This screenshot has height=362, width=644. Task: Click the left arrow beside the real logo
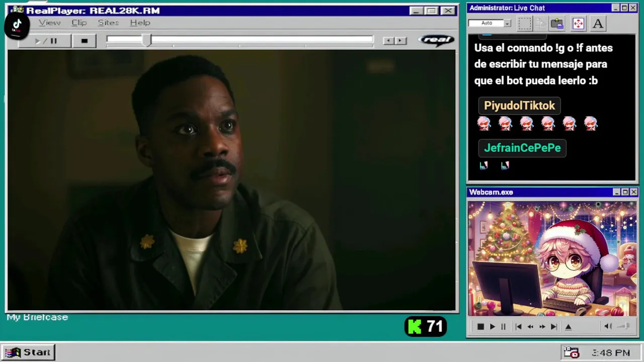pyautogui.click(x=388, y=40)
